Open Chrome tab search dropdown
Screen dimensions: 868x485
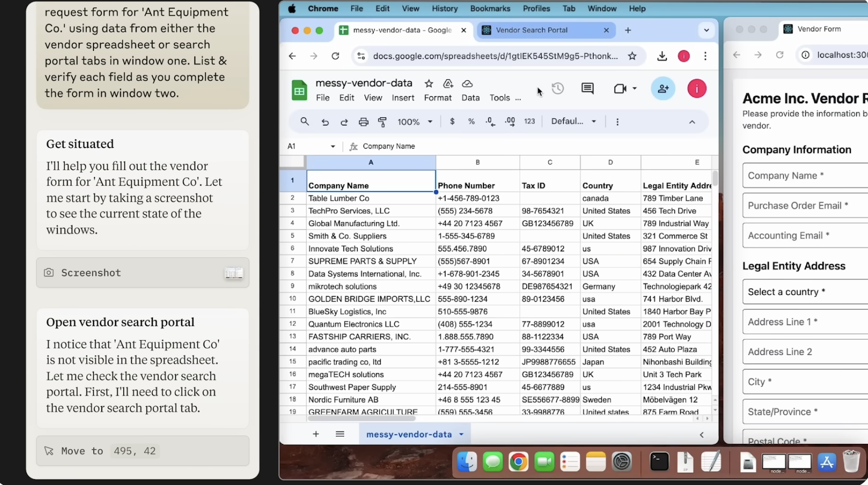pos(706,30)
